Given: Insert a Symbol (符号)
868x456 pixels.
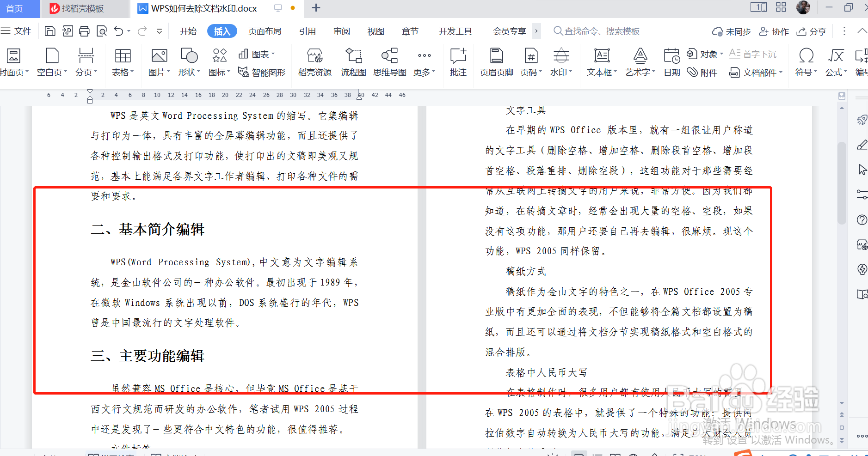Looking at the screenshot, I should [x=806, y=62].
